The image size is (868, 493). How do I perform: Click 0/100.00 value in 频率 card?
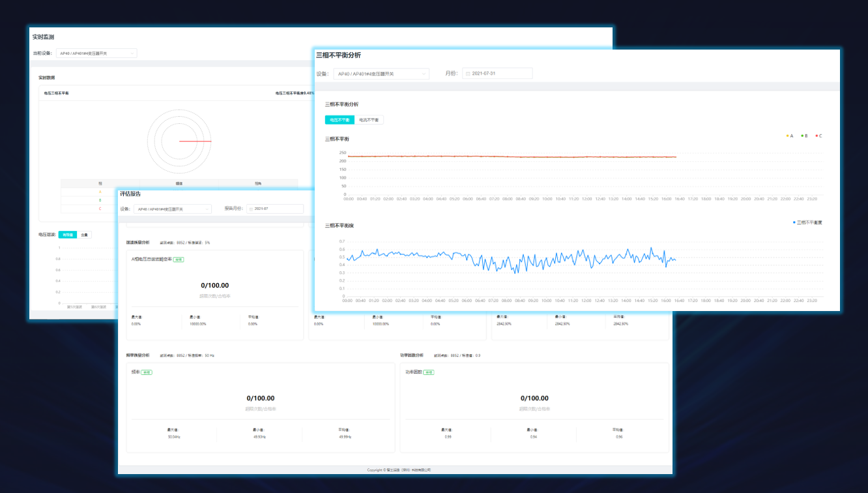tap(261, 398)
